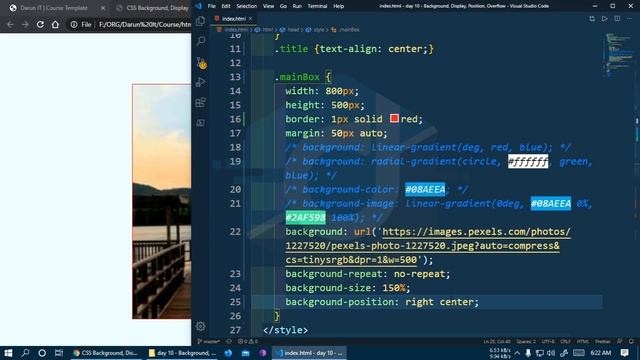Open the View menu
This screenshot has width=640, height=360.
point(268,6)
